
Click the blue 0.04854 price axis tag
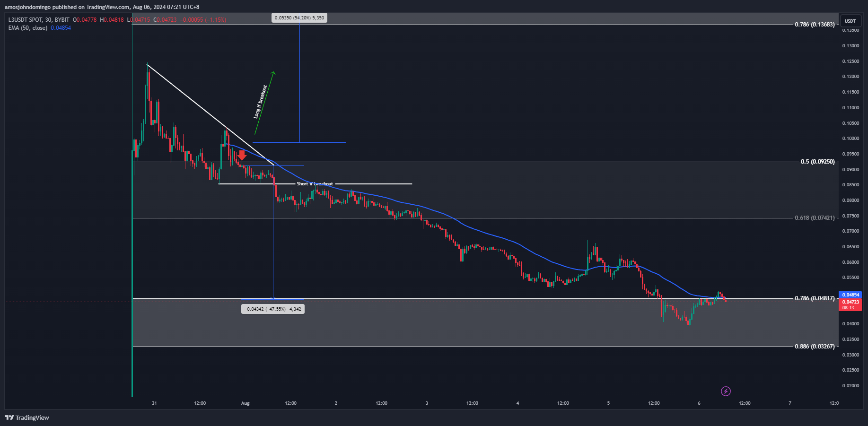point(850,295)
